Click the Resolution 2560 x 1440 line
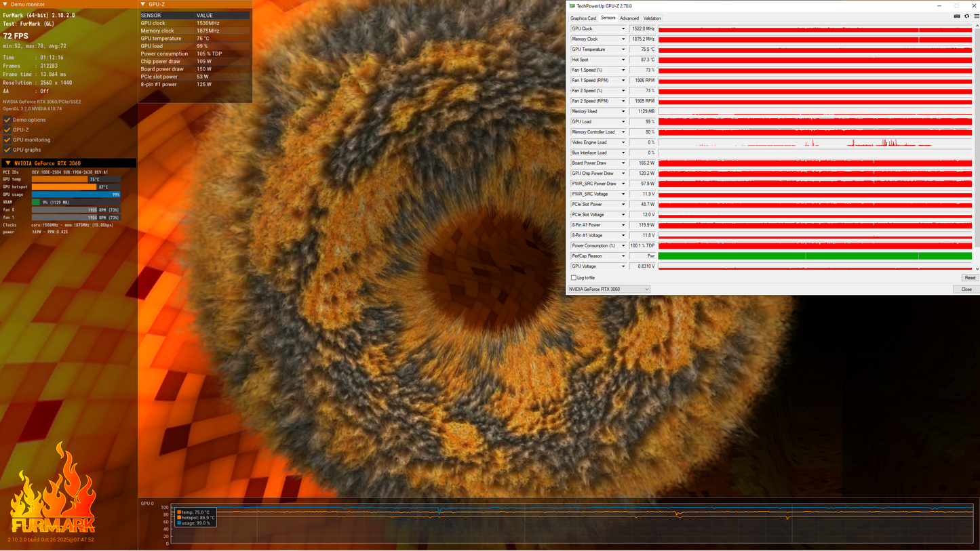 [37, 83]
